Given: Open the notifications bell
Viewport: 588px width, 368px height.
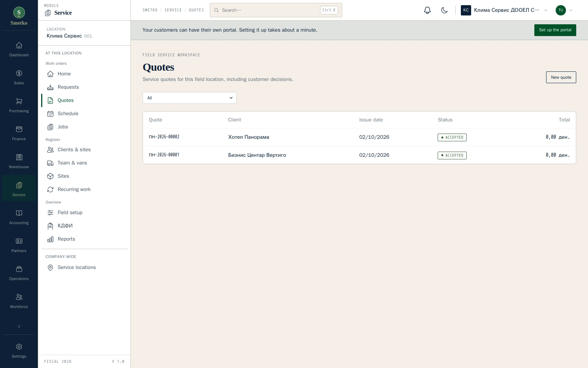Looking at the screenshot, I should pos(427,10).
